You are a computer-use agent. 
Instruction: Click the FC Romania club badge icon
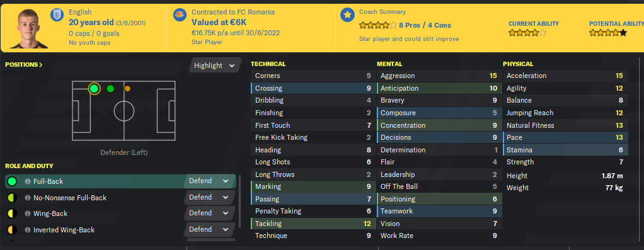click(x=180, y=14)
